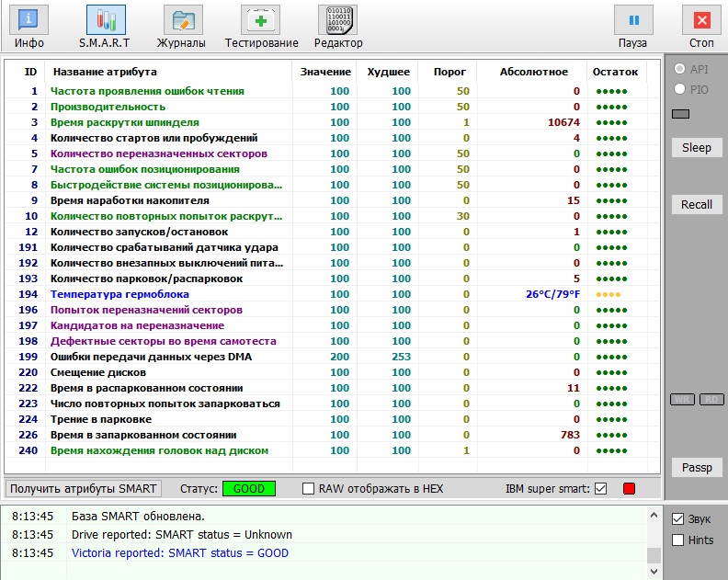The height and width of the screenshot is (580, 728).
Task: Click the Порог column header
Action: point(449,72)
